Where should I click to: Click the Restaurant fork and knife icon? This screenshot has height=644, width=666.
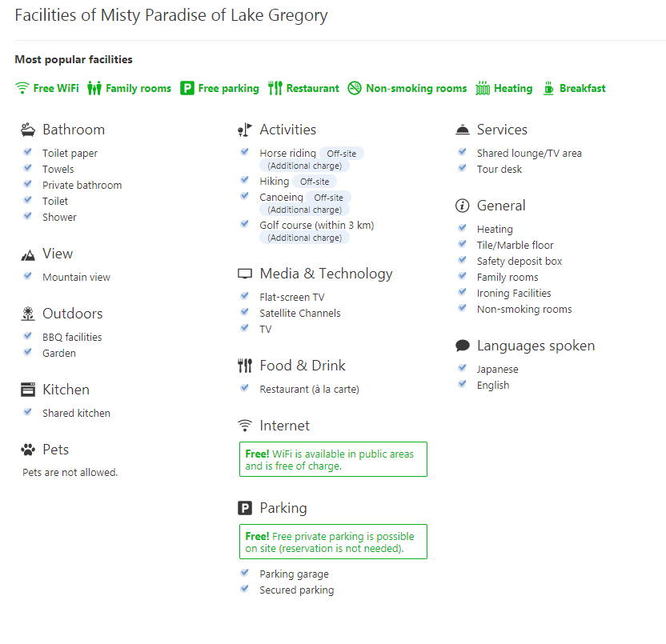click(x=275, y=89)
